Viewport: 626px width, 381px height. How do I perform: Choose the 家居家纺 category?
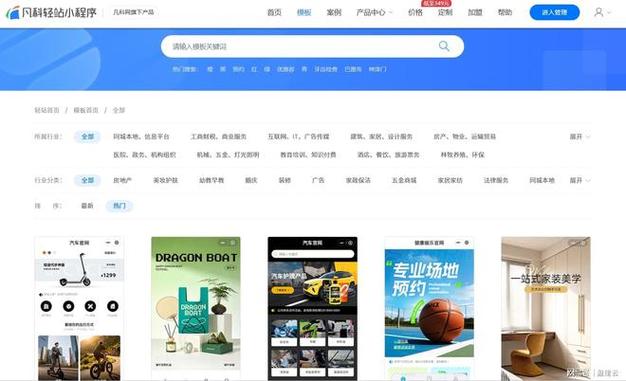pos(450,180)
